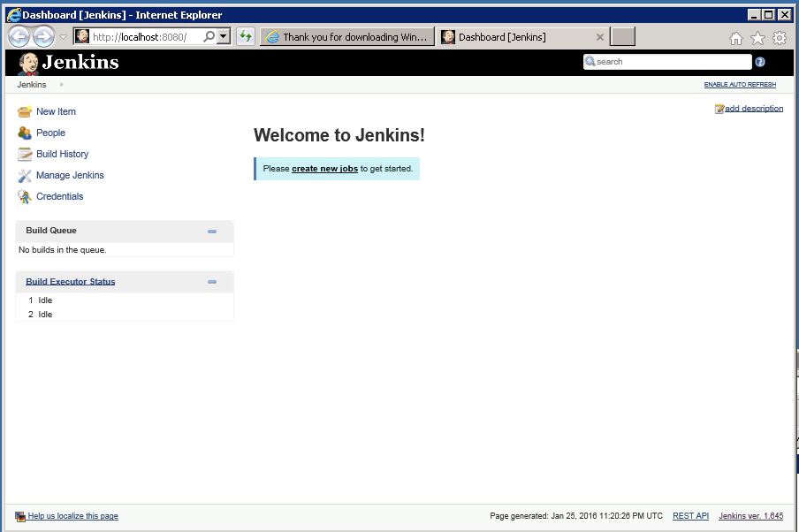Select the Dashboard [Jenkins] tab
The image size is (799, 532).
coord(499,36)
